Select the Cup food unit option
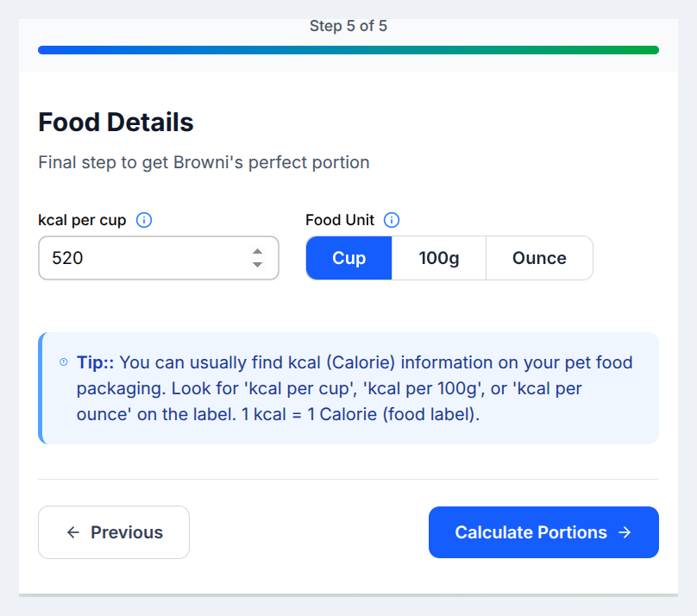697x616 pixels. 348,257
